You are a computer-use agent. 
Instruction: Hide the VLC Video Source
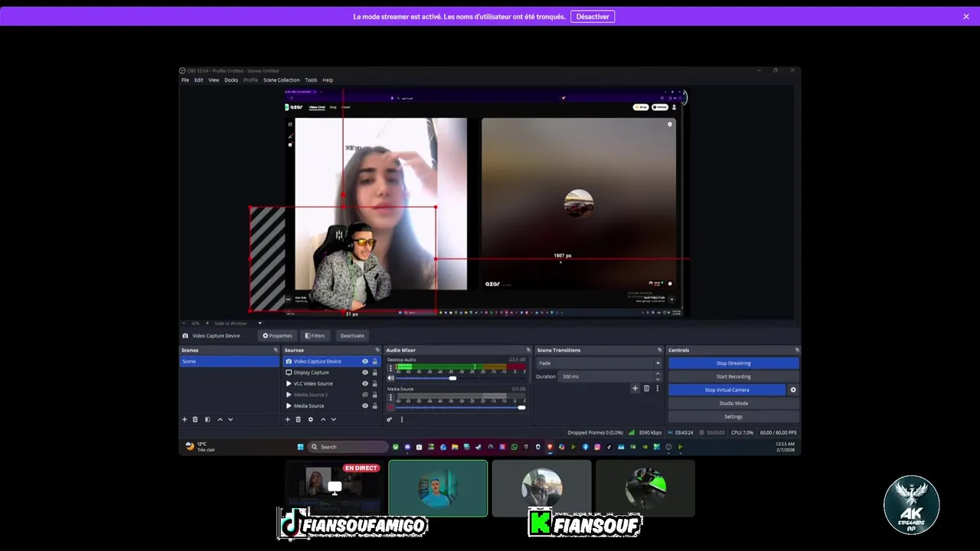tap(365, 383)
